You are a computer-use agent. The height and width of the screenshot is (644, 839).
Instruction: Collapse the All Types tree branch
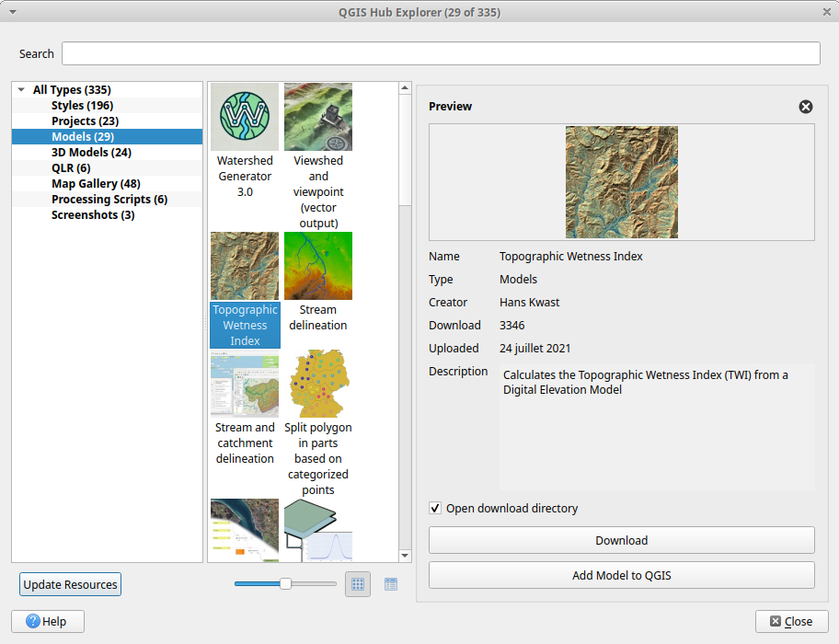[20, 89]
